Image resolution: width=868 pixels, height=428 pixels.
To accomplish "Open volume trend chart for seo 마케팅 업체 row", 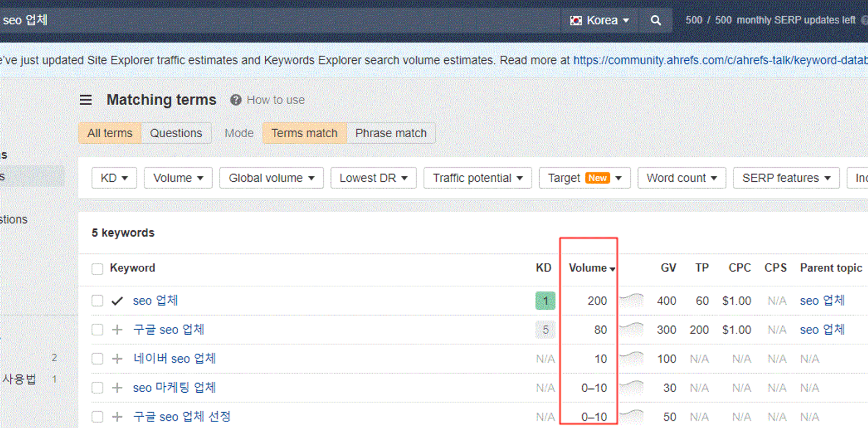I will pyautogui.click(x=631, y=387).
